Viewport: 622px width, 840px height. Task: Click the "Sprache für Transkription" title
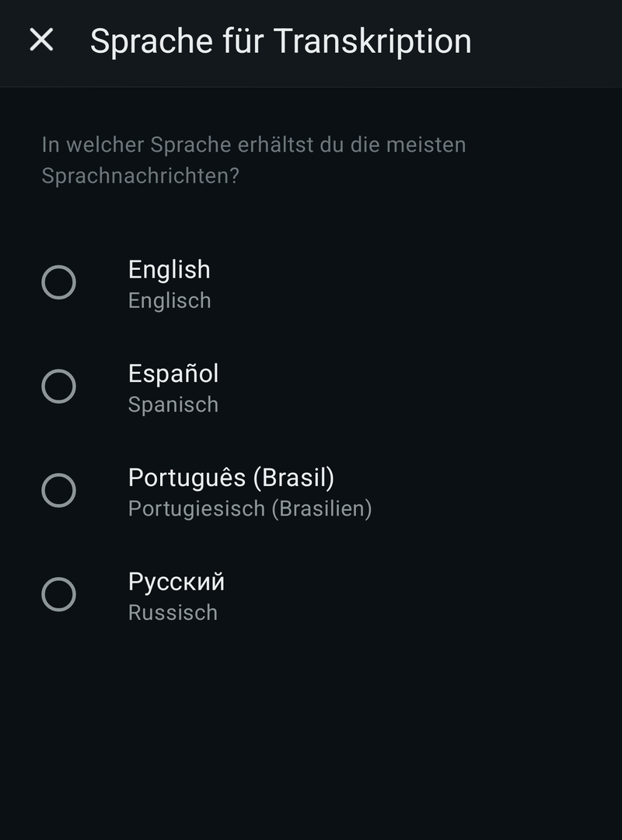coord(281,40)
